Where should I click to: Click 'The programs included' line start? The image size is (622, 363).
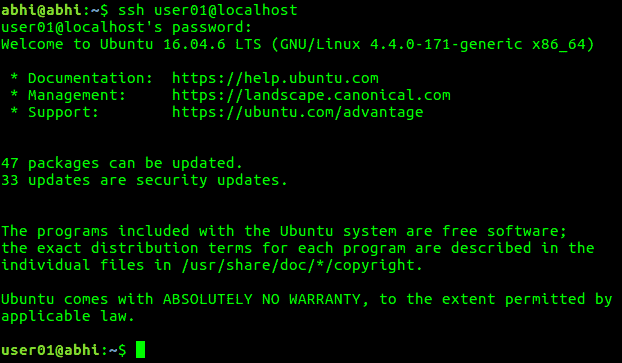[x=95, y=231]
